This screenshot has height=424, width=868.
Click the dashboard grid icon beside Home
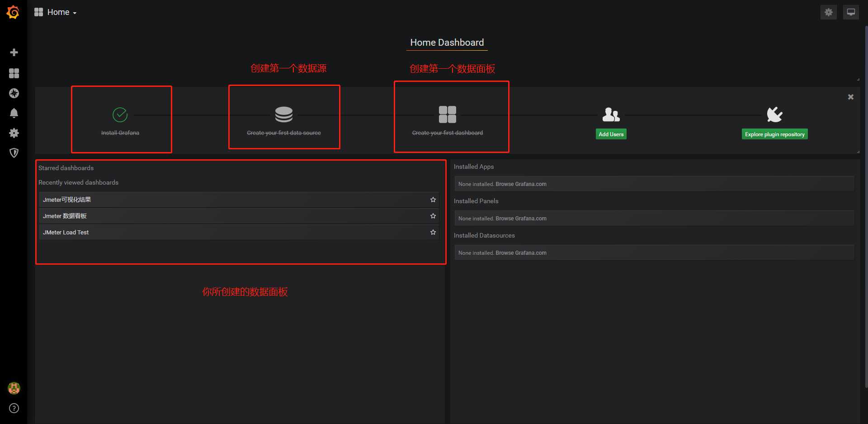pos(39,12)
